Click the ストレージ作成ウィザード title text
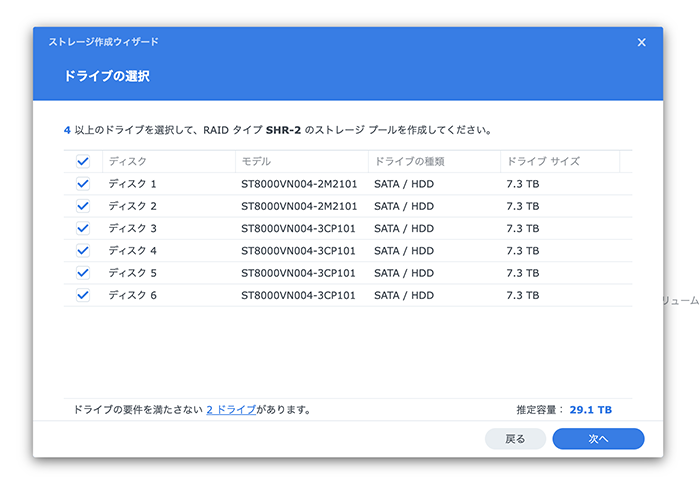 click(x=104, y=42)
